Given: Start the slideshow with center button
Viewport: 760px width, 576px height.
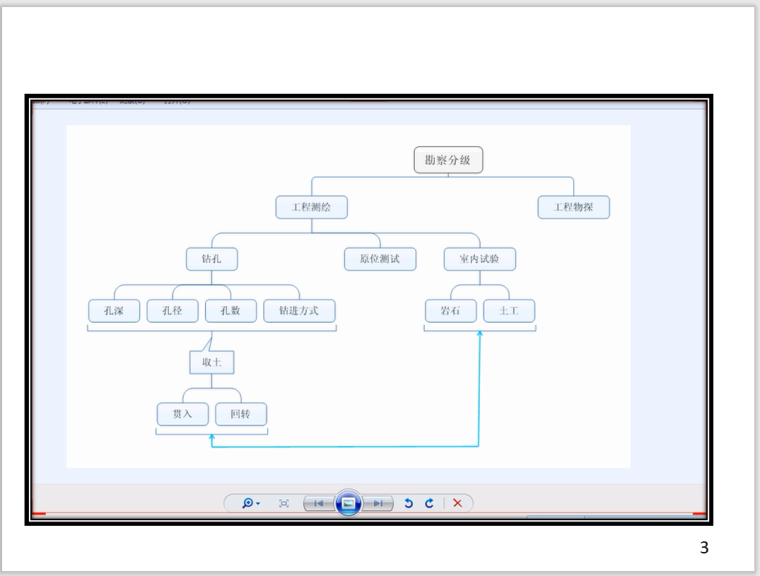Looking at the screenshot, I should pos(348,502).
